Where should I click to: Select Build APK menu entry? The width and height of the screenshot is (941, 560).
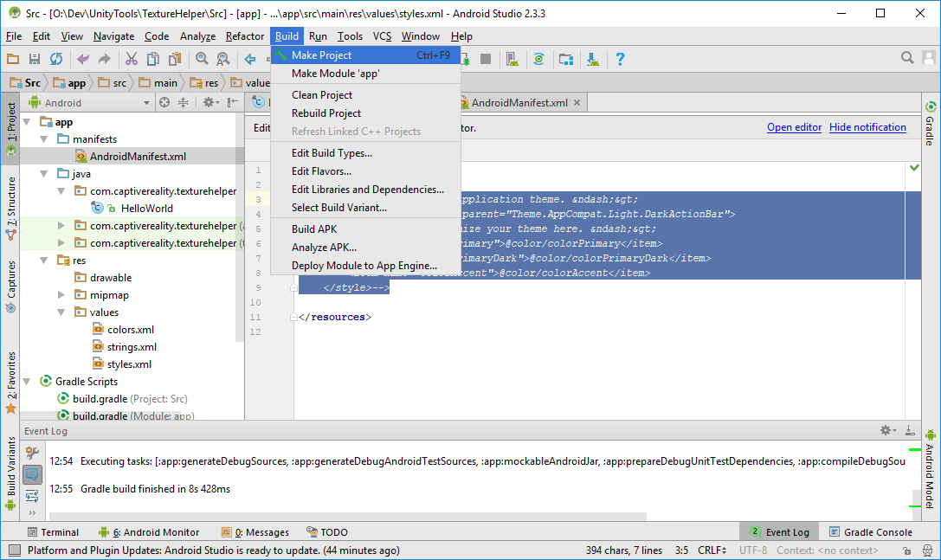365,229
